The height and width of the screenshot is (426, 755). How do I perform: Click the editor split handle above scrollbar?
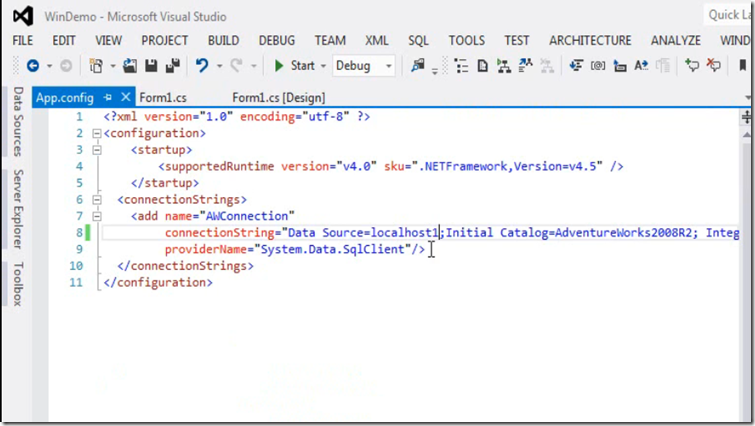746,117
